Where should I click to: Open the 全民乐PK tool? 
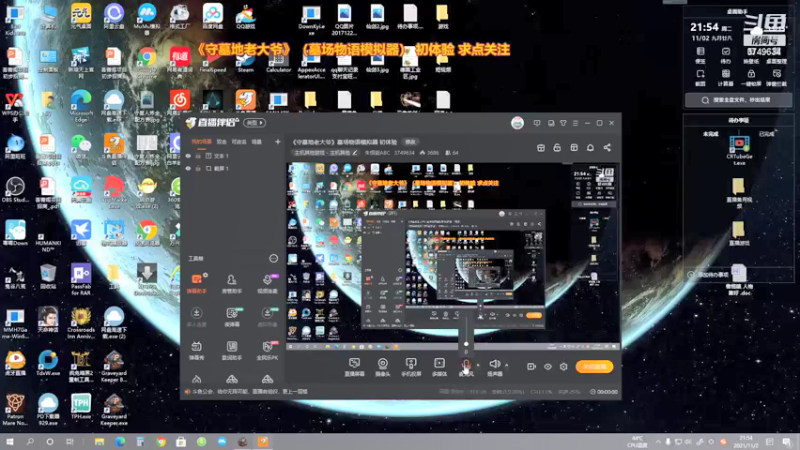click(267, 350)
